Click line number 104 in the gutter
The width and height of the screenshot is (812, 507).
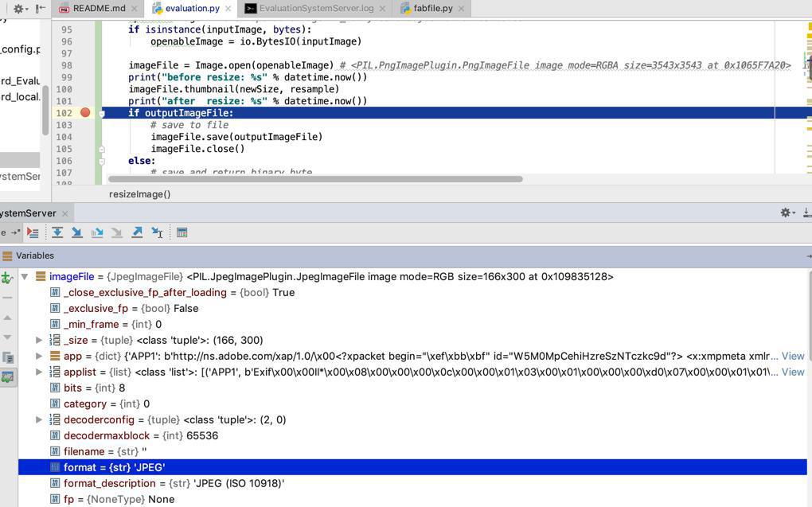pos(64,137)
